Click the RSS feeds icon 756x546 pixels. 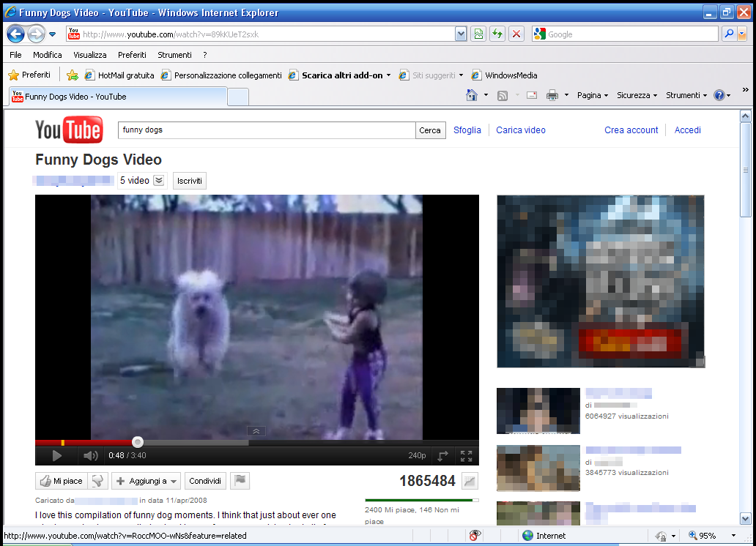(503, 95)
